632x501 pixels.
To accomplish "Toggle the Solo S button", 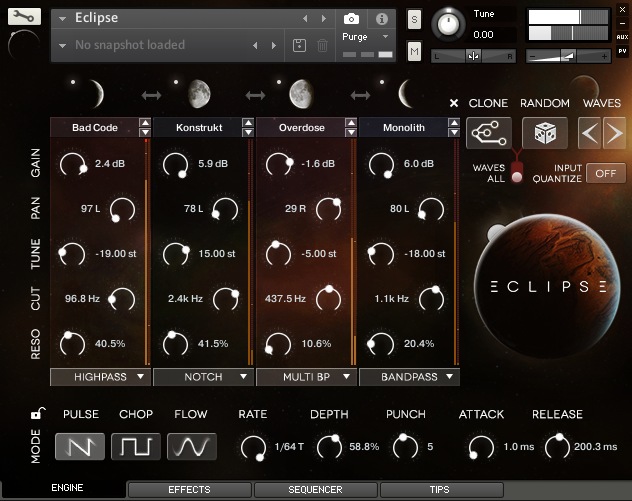I will coord(415,20).
